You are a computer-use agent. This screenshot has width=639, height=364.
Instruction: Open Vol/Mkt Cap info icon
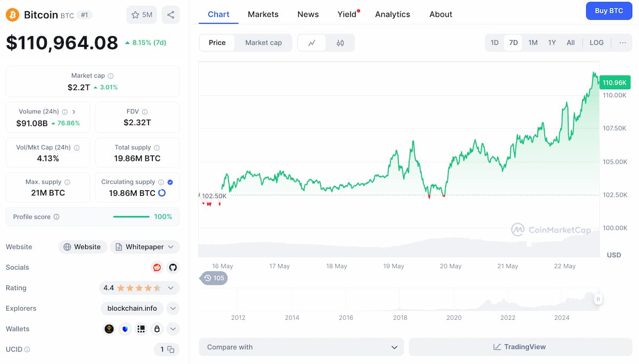point(77,148)
